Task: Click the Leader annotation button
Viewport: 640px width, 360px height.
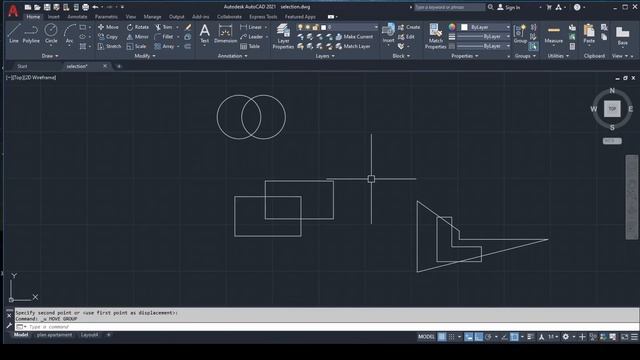Action: tap(251, 37)
